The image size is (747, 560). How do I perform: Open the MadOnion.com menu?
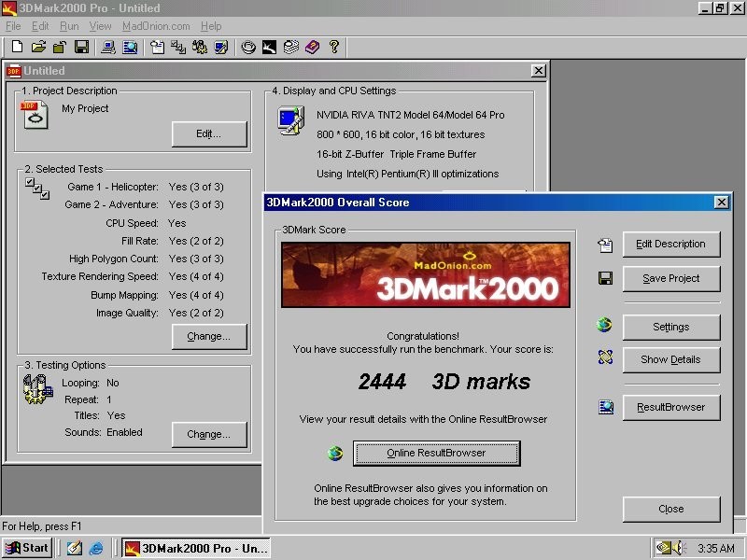[x=156, y=26]
